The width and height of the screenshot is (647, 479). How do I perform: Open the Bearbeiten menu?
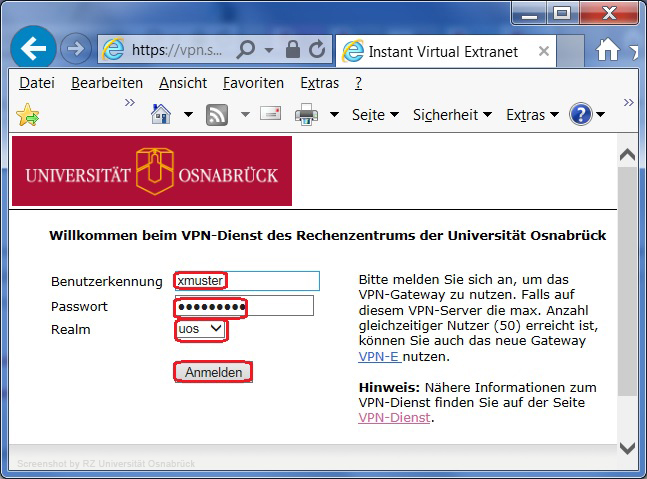tap(107, 83)
